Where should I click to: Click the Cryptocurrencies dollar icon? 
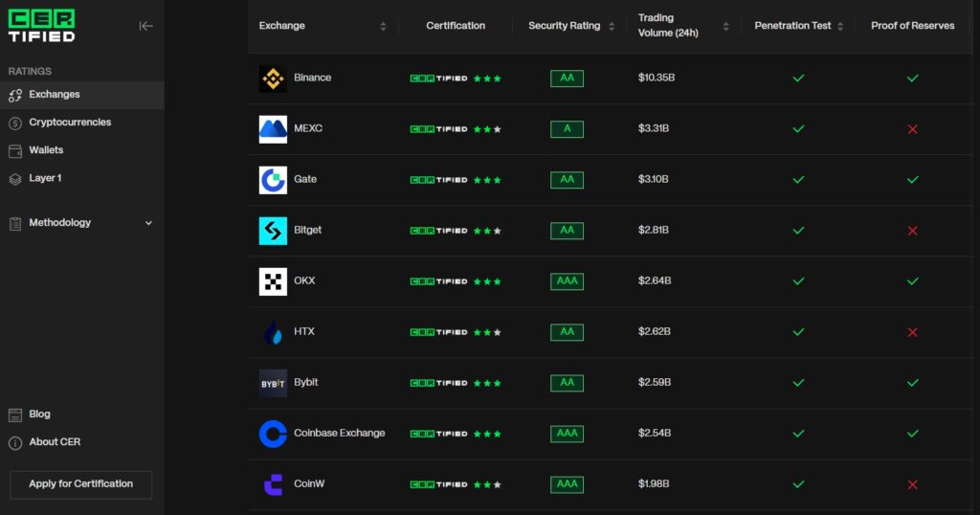(15, 123)
